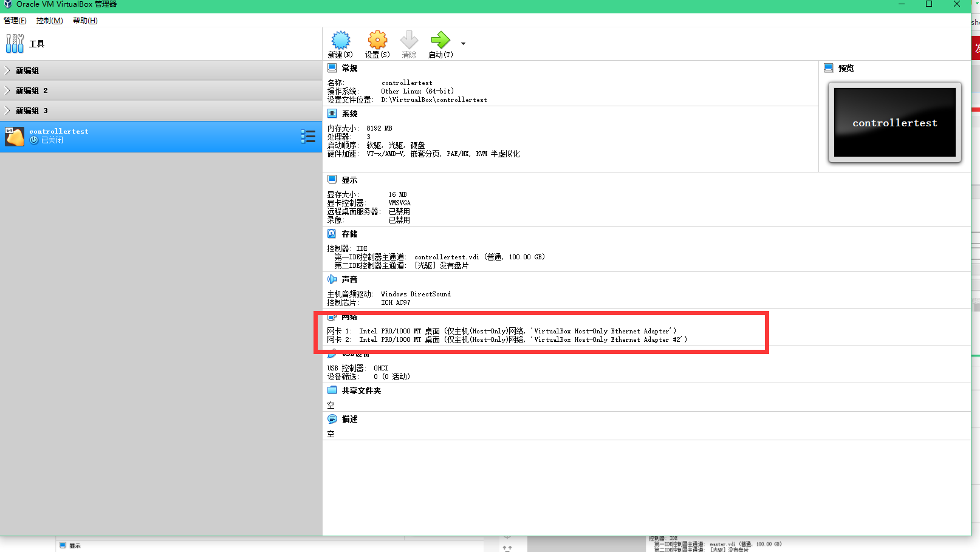Click the 工具 label in left pane
This screenshot has height=552, width=980.
[x=37, y=44]
